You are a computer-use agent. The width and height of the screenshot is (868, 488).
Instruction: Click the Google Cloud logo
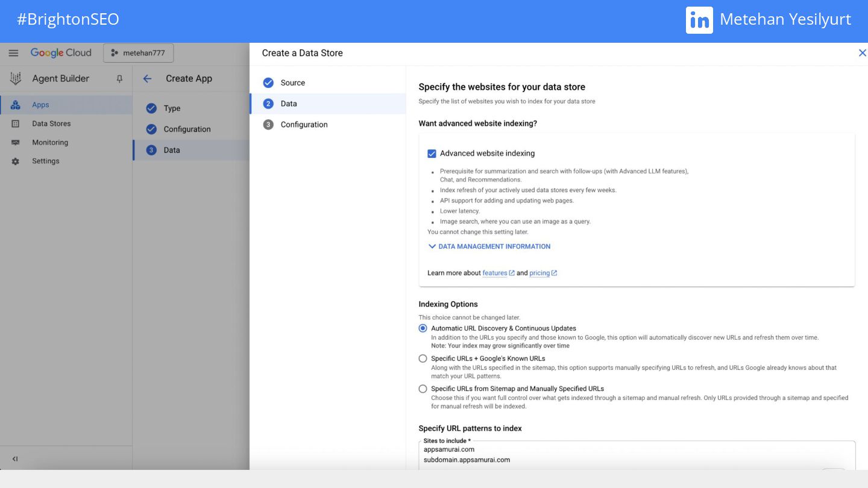point(61,53)
